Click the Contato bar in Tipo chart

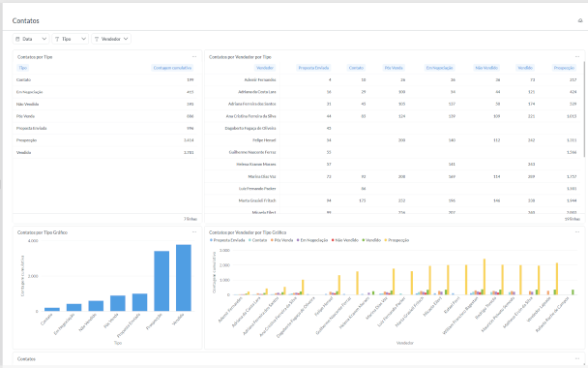(52, 310)
